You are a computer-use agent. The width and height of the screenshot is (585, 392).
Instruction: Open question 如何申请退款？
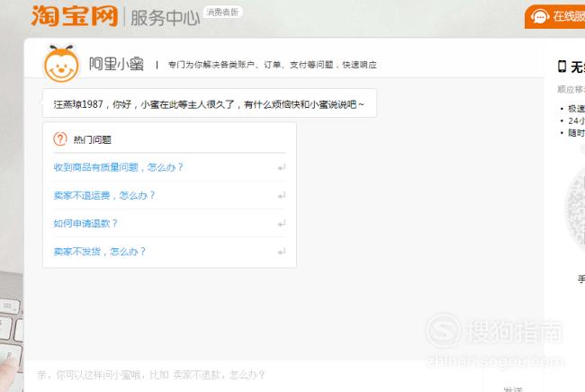[85, 223]
